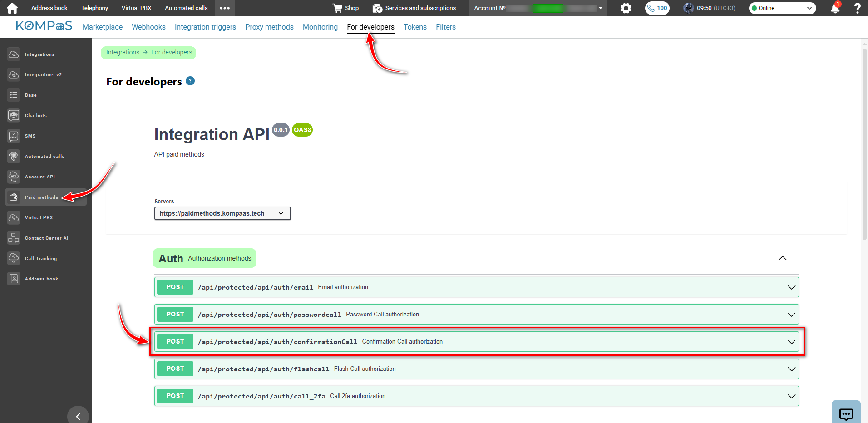Open the Account number dropdown
This screenshot has width=868, height=423.
pyautogui.click(x=538, y=8)
